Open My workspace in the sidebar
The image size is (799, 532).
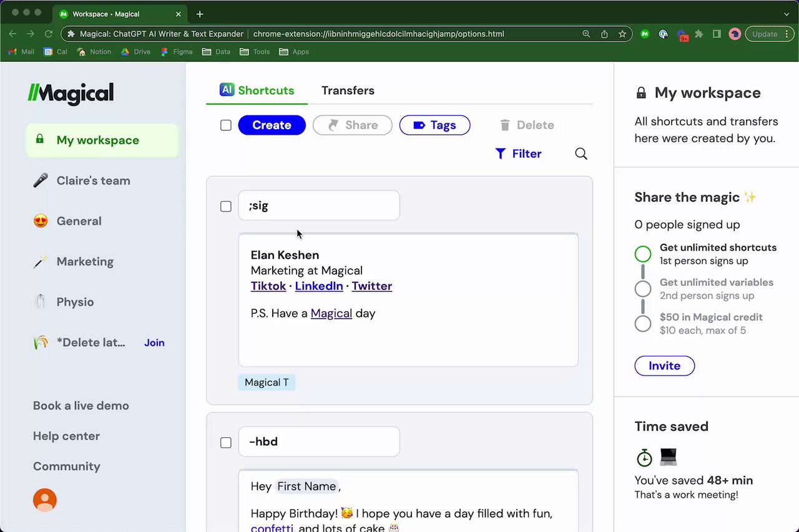point(102,140)
